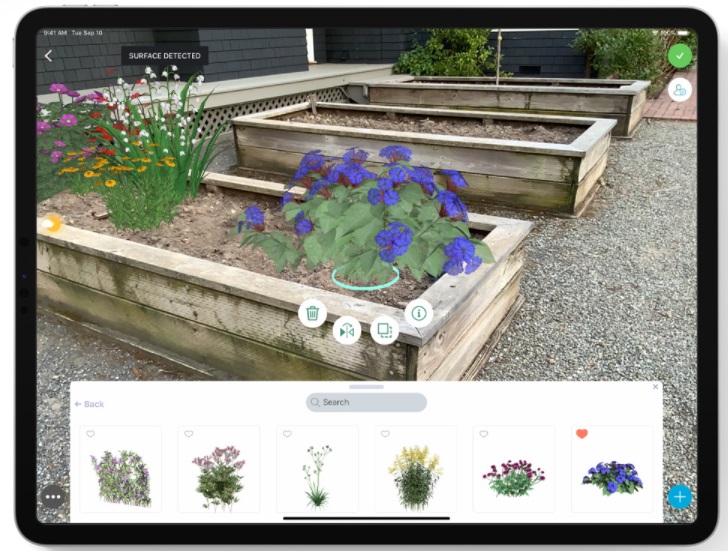Select the pink flowering shrub thumbnail
This screenshot has height=551, width=728.
[x=219, y=469]
